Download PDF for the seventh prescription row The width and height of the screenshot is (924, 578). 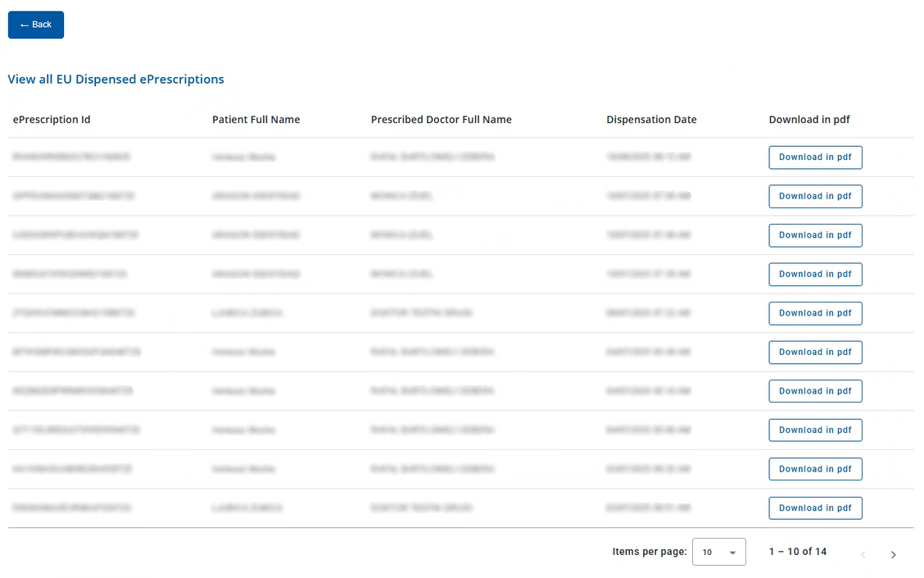pos(814,391)
